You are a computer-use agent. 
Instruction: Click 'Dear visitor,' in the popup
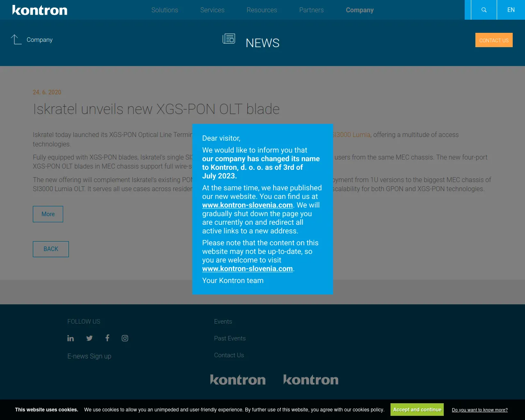221,138
